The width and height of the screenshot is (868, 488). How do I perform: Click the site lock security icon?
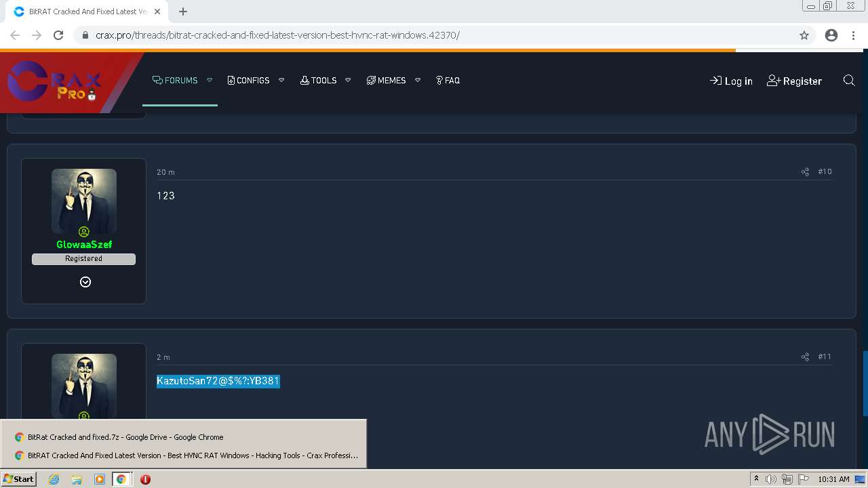pos(85,35)
